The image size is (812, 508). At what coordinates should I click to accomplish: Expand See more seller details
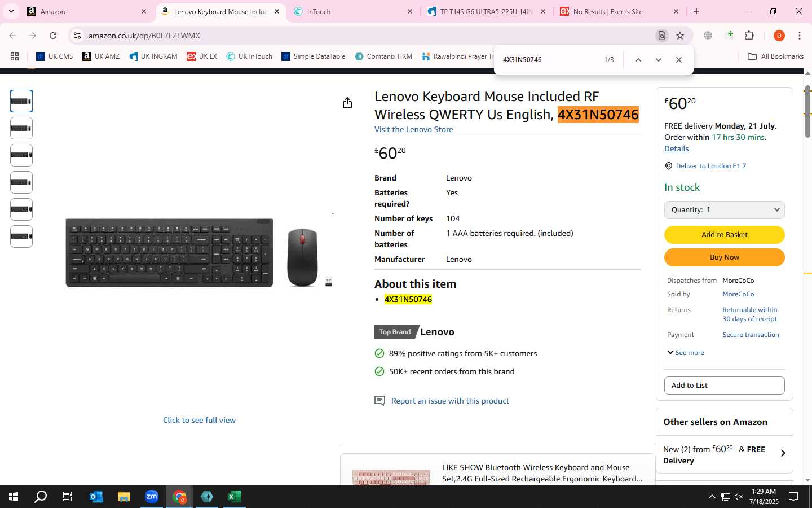(686, 353)
